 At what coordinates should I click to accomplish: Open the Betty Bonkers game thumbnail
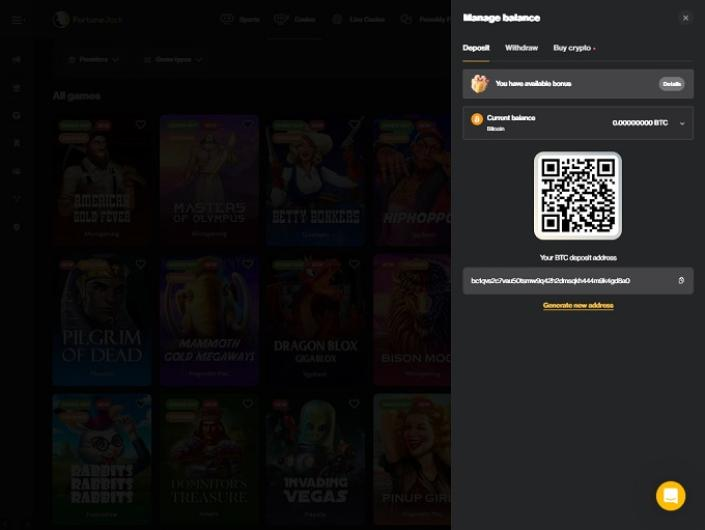[316, 180]
